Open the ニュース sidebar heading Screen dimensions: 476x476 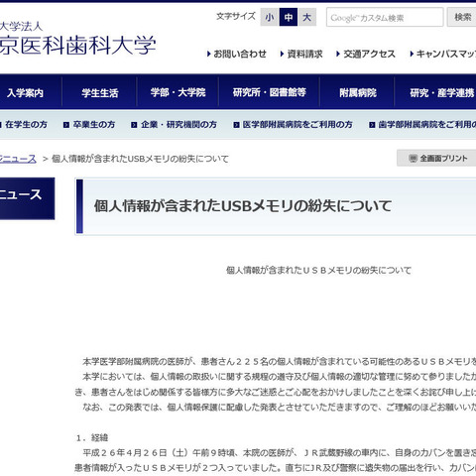[27, 198]
